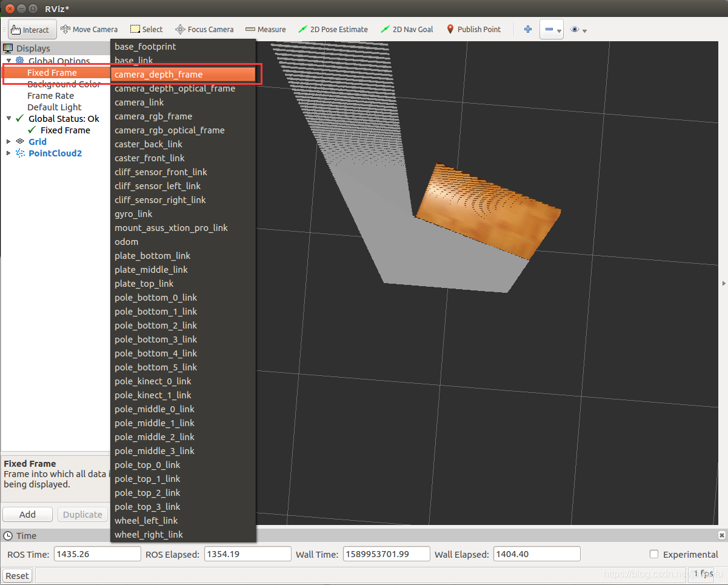Click the ROS Time field
Image resolution: width=728 pixels, height=585 pixels.
click(97, 554)
